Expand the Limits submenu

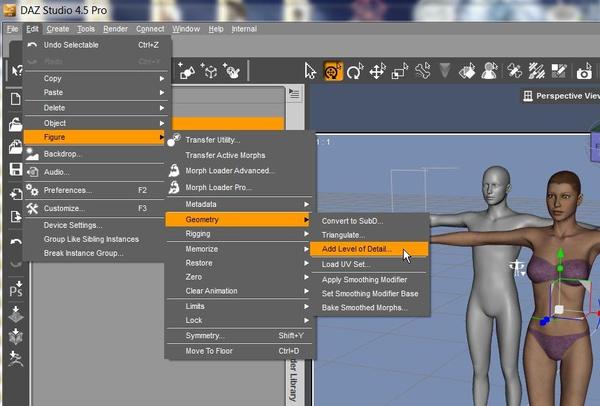[x=238, y=307]
